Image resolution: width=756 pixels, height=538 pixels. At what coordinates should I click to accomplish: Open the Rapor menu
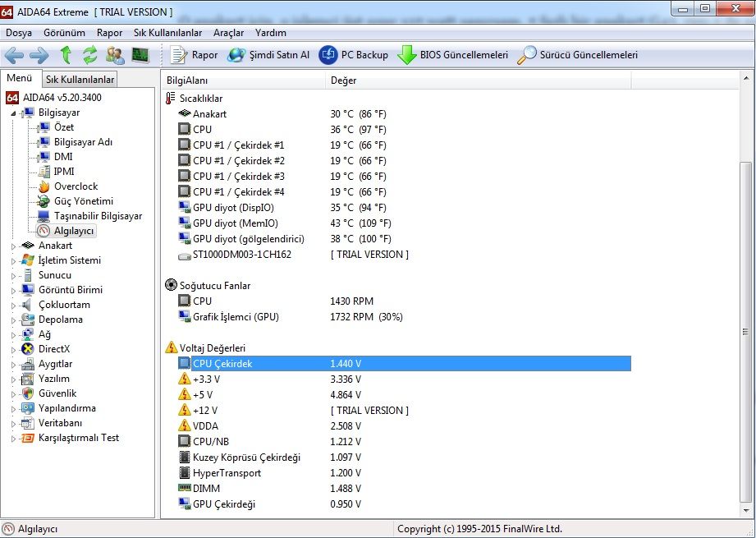pos(109,33)
